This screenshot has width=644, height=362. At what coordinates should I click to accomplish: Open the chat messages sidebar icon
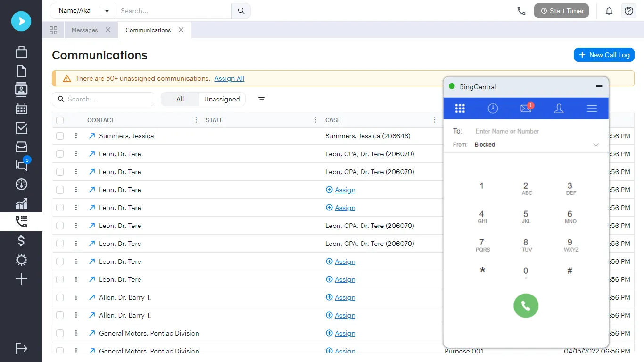(x=21, y=165)
